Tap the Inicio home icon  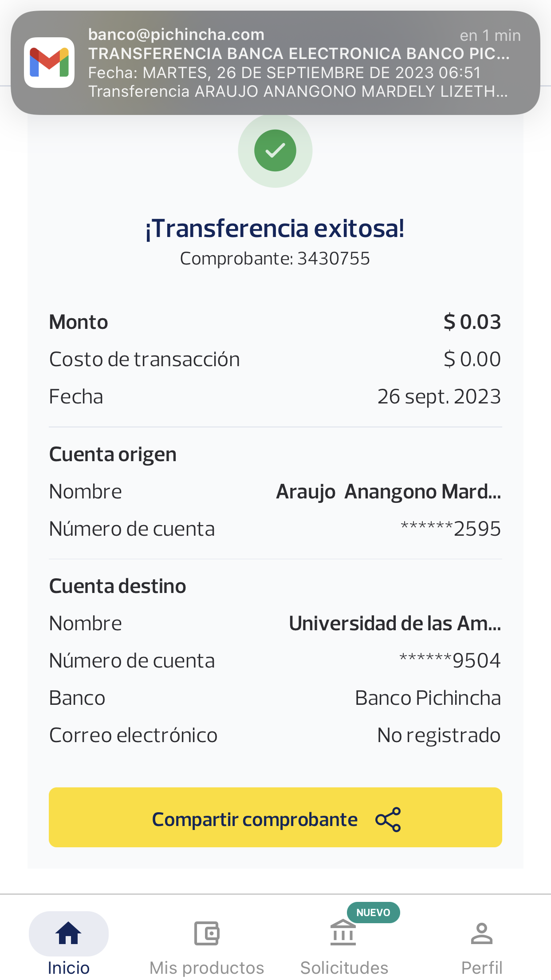click(68, 933)
